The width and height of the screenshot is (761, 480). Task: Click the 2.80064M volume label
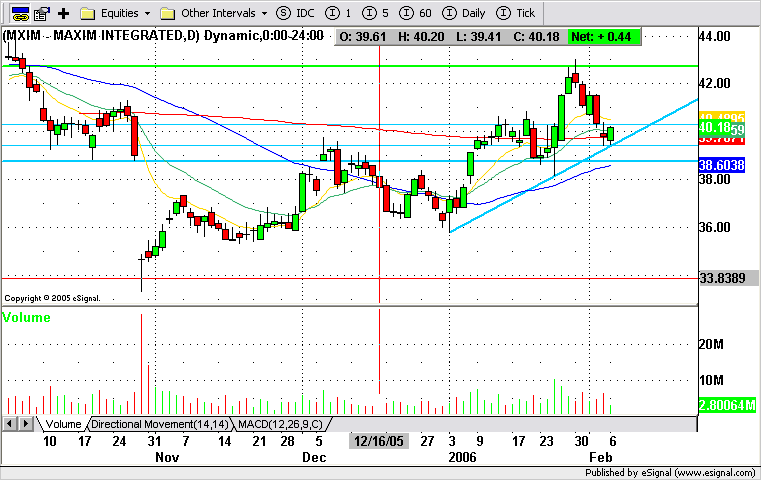click(727, 405)
